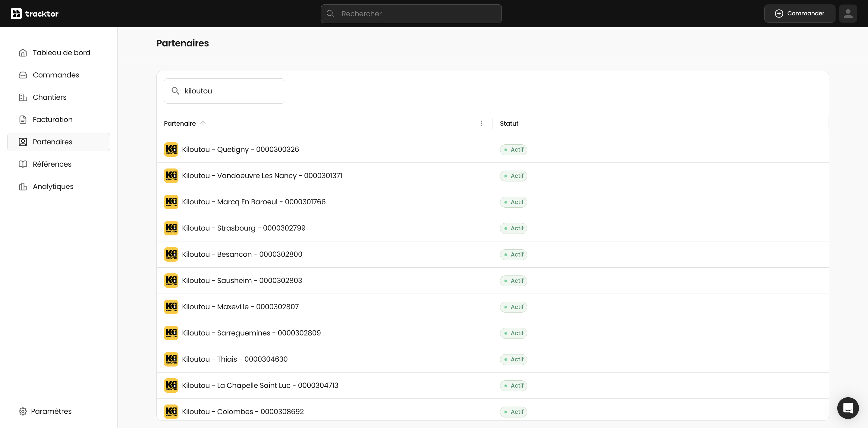This screenshot has height=428, width=868.
Task: Open Kiloutou - Quetigny - 0000300326
Action: tap(240, 149)
